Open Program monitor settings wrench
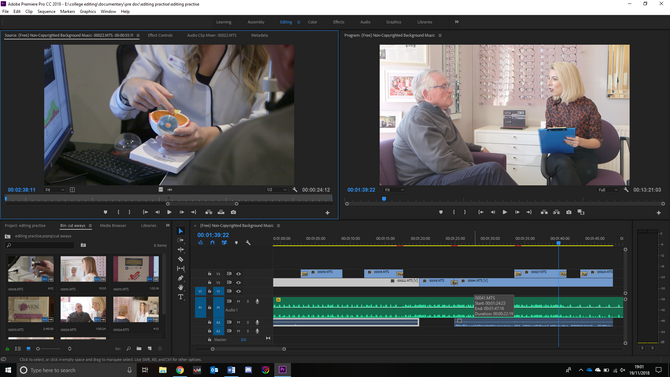Screen dimensions: 670x377 [x=626, y=190]
